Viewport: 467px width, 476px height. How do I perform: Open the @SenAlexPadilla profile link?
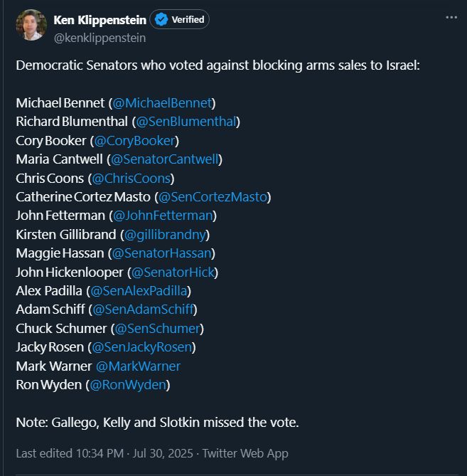click(x=139, y=290)
